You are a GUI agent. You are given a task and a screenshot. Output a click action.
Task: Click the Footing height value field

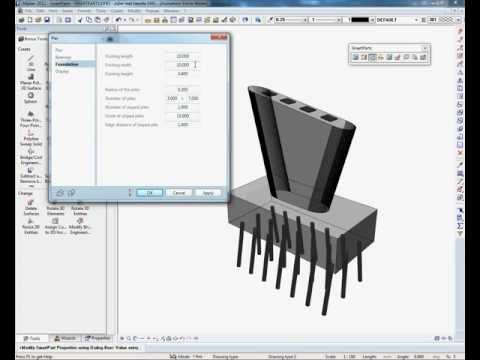click(x=183, y=73)
